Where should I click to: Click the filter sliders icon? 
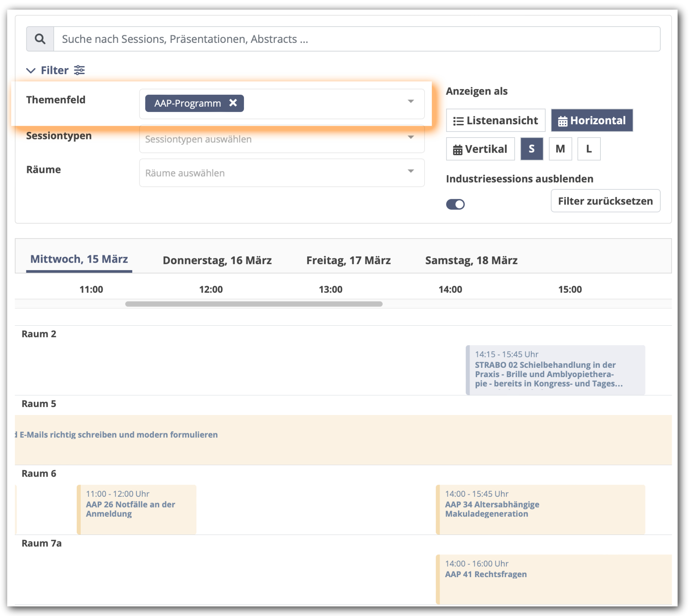79,70
